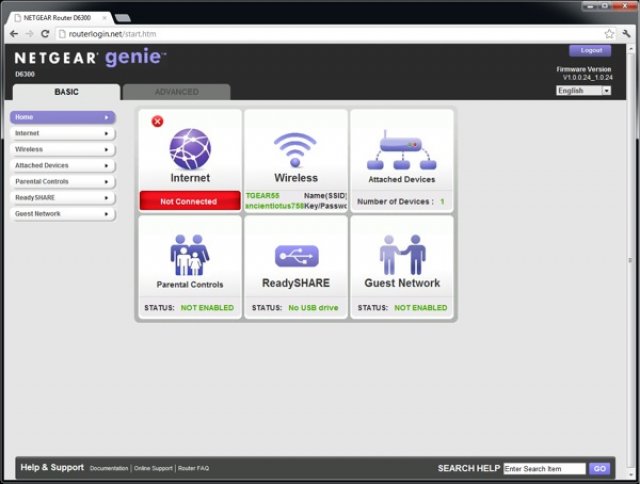Open the browser wrench menu
This screenshot has width=640, height=484.
point(626,34)
